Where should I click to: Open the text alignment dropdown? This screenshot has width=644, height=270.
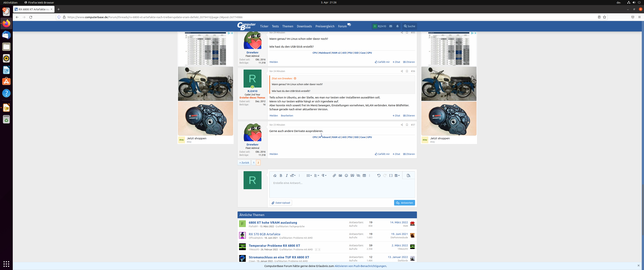click(317, 175)
